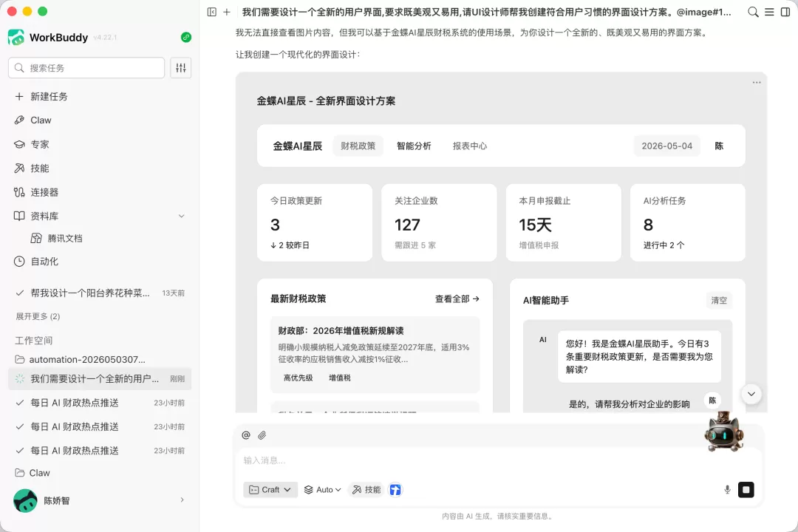Click the AI分析任务 8 card
The height and width of the screenshot is (532, 798).
click(688, 223)
